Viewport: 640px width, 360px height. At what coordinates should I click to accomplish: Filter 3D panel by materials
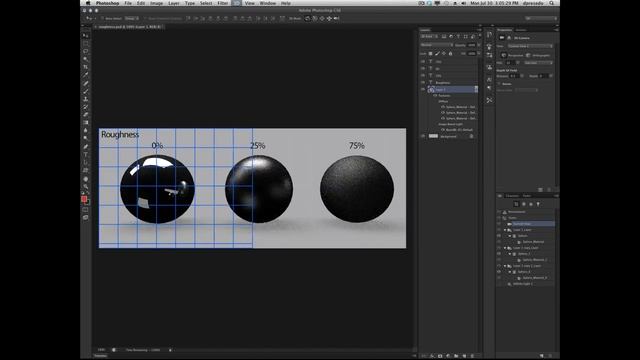(531, 204)
